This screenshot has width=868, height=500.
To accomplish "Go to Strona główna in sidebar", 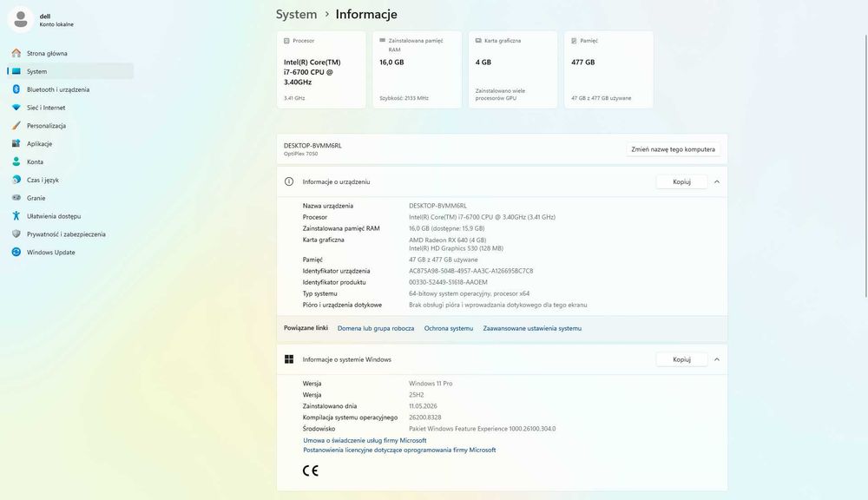I will tap(70, 53).
